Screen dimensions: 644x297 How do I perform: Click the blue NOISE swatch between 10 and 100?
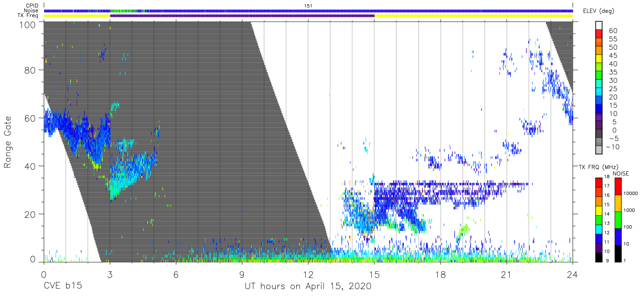coord(618,237)
